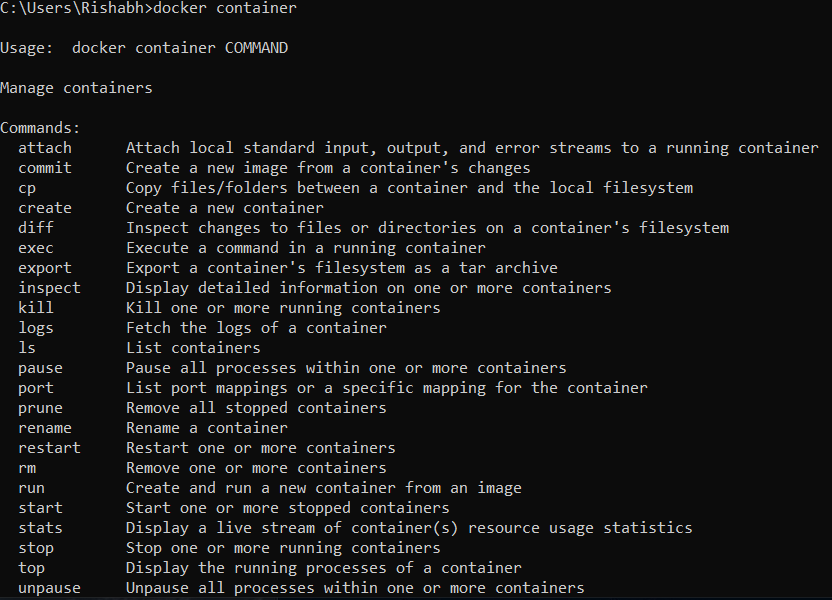The width and height of the screenshot is (832, 600).
Task: Click the 'commit' command name
Action: click(x=45, y=168)
